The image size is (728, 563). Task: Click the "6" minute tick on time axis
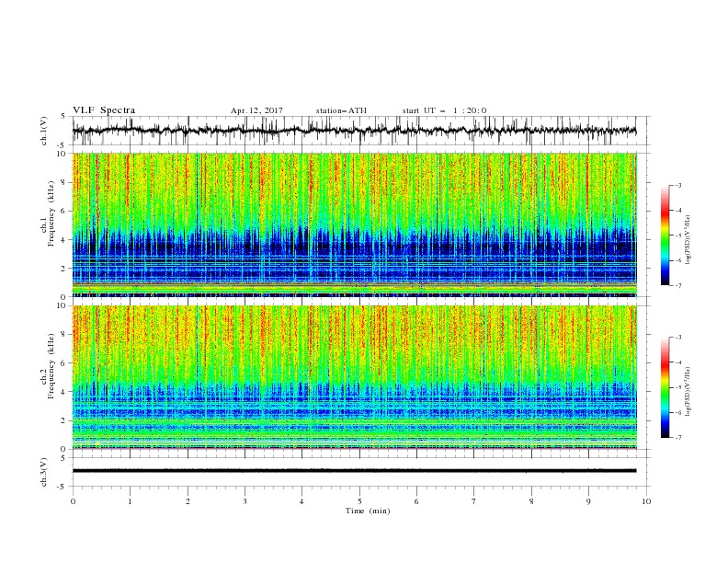pyautogui.click(x=417, y=501)
